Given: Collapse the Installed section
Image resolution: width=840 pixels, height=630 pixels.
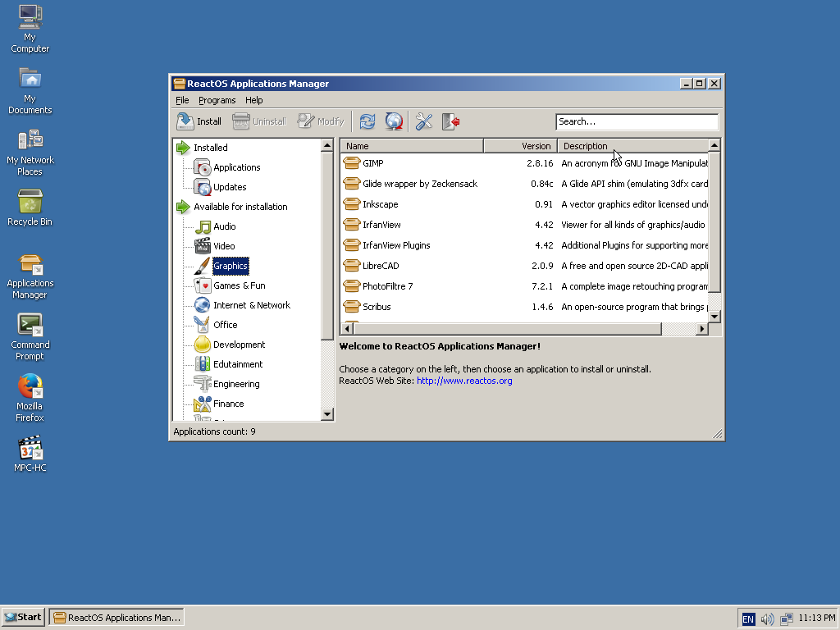Looking at the screenshot, I should [x=184, y=148].
